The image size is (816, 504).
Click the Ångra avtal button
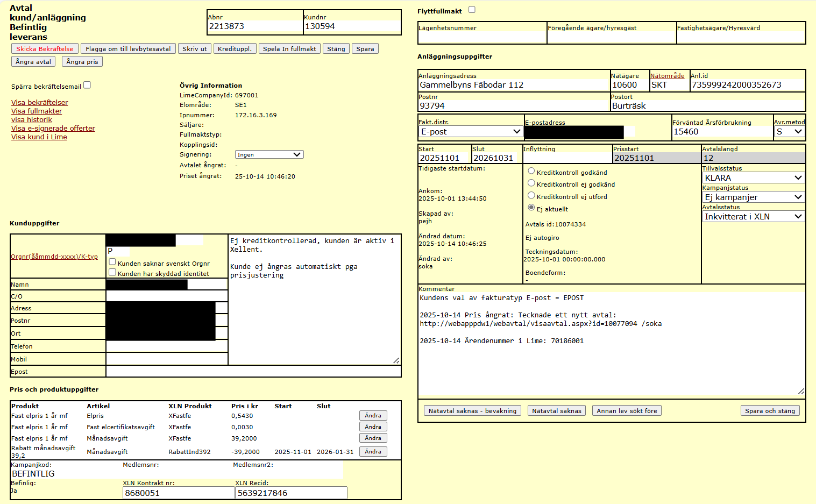33,62
